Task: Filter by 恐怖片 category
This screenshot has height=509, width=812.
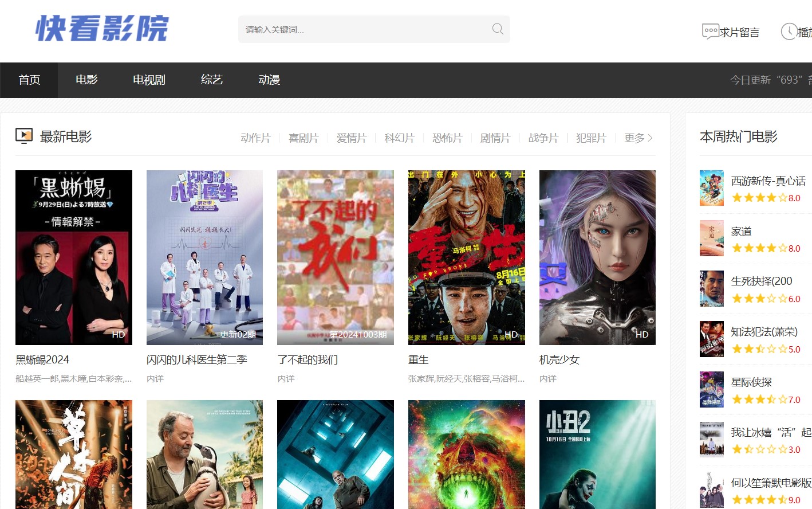Action: 447,138
